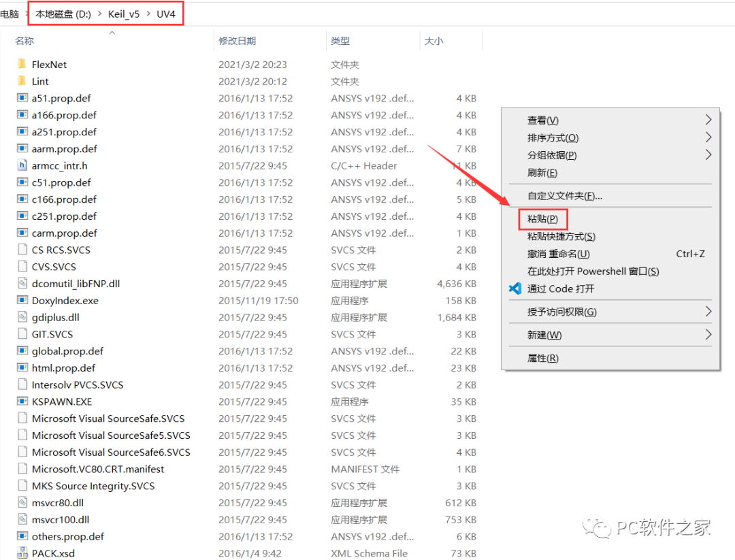The width and height of the screenshot is (735, 560).
Task: Select the msvcr100.dll file icon
Action: click(x=22, y=520)
